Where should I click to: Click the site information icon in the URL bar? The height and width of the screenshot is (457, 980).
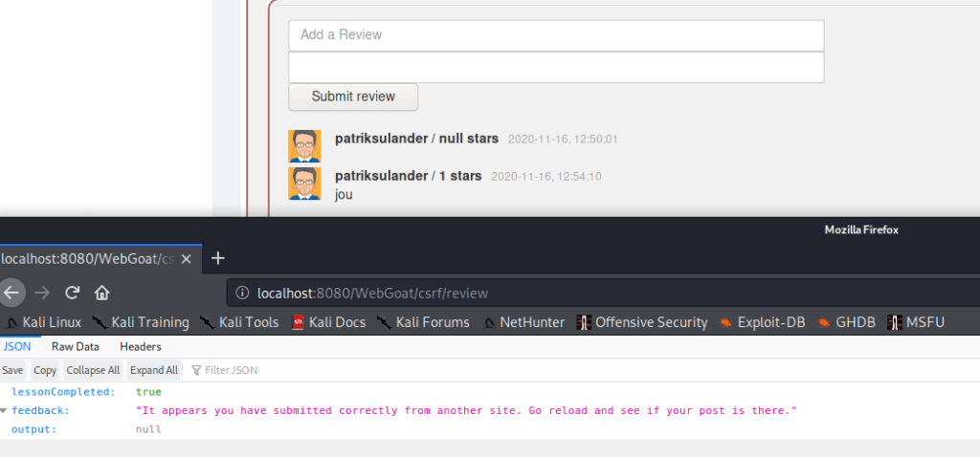click(243, 293)
